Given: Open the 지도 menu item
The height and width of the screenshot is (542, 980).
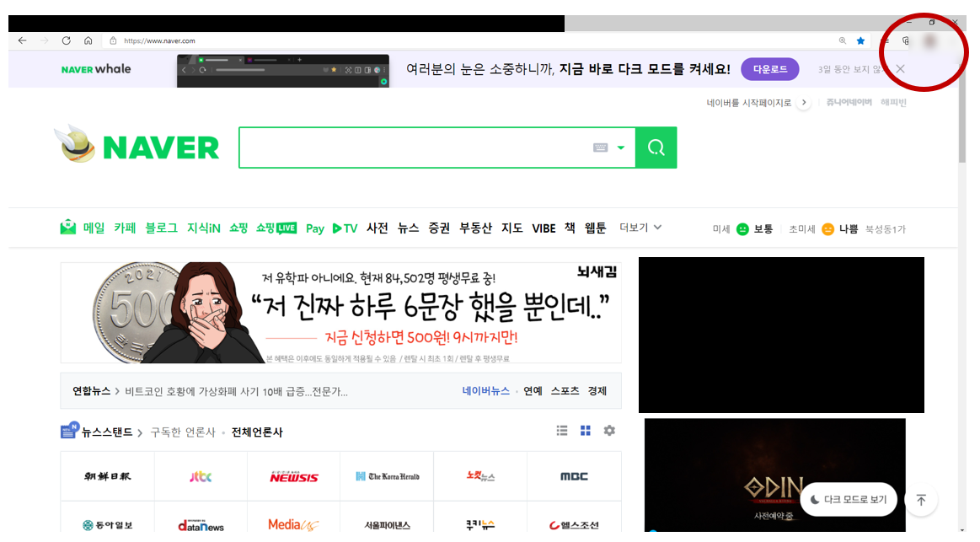Looking at the screenshot, I should pyautogui.click(x=511, y=228).
